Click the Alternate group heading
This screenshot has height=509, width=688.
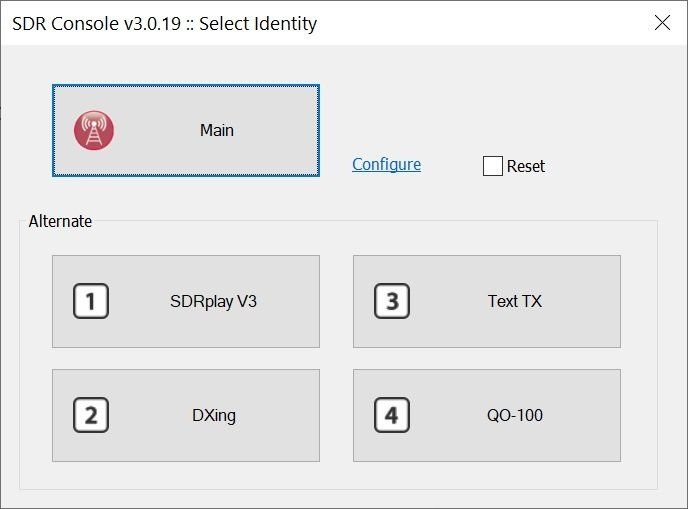[x=60, y=221]
